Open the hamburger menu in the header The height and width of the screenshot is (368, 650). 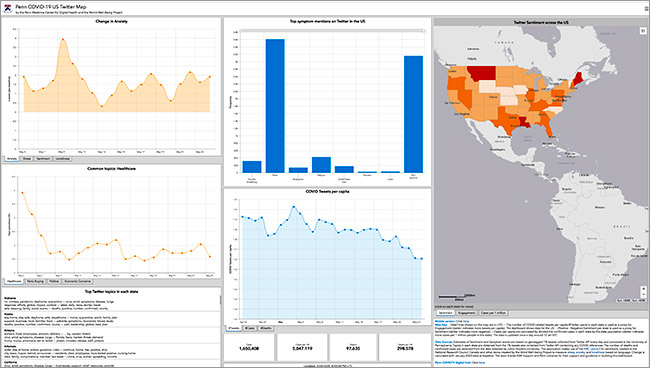pyautogui.click(x=646, y=8)
